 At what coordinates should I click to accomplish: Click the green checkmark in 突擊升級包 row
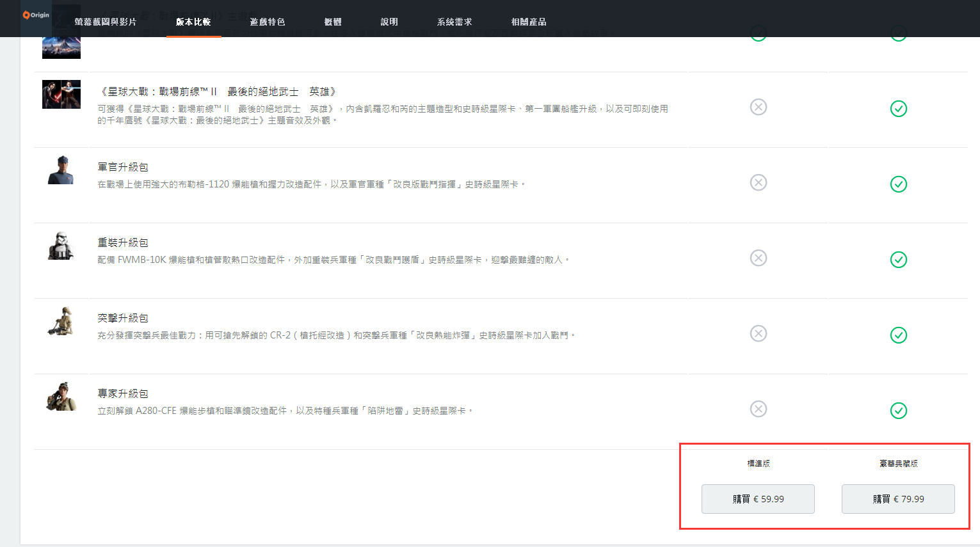click(899, 335)
